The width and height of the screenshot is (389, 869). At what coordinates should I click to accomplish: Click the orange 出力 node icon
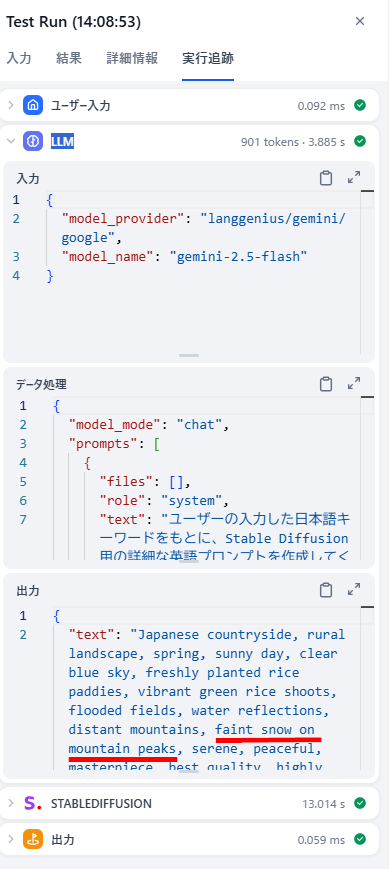click(33, 839)
